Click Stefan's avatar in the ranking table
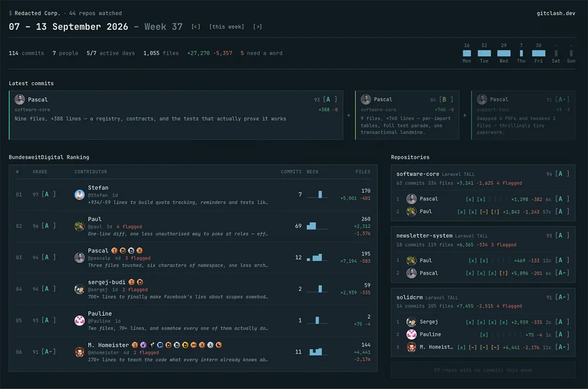The height and width of the screenshot is (389, 588). click(x=79, y=195)
